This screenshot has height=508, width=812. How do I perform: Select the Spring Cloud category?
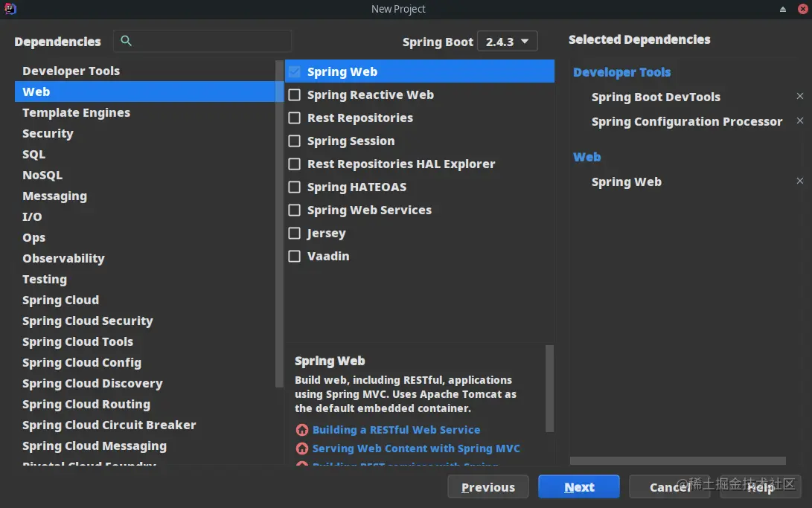(145, 300)
